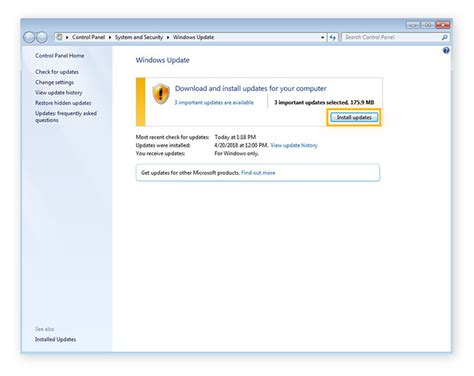Screen dimensions: 474x376
Task: Click the See also heading in sidebar
Action: 45,329
